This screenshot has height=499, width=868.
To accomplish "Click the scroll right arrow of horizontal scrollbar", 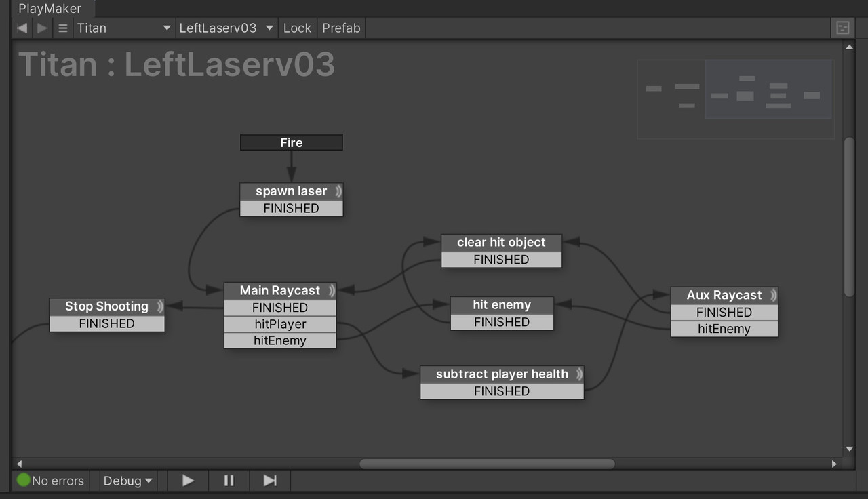I will (834, 464).
